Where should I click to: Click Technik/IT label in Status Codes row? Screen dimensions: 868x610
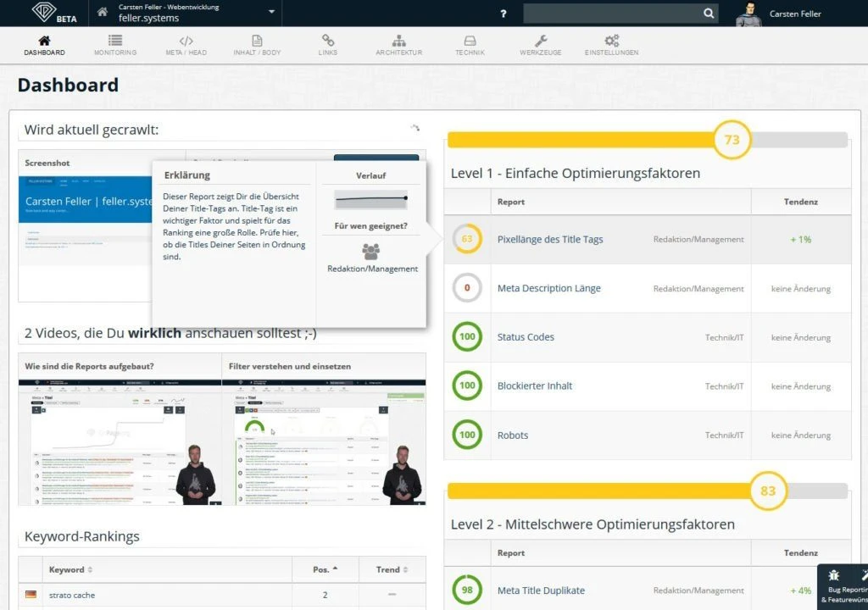click(724, 337)
